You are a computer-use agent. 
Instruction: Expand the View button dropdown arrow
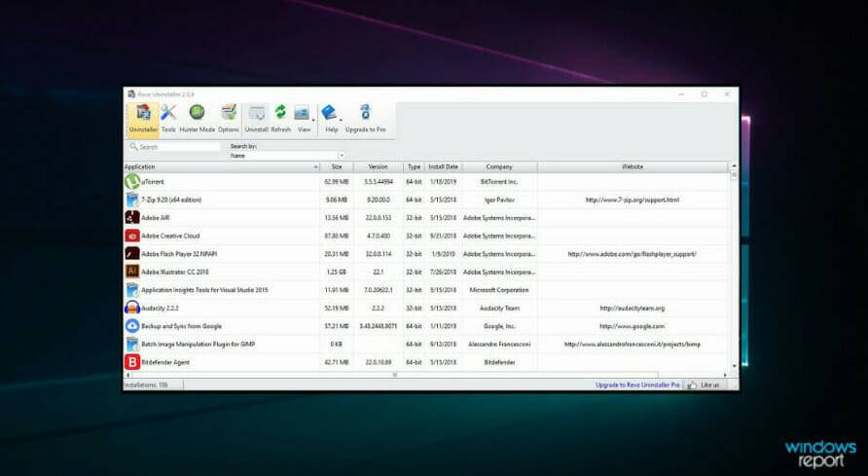[x=312, y=121]
